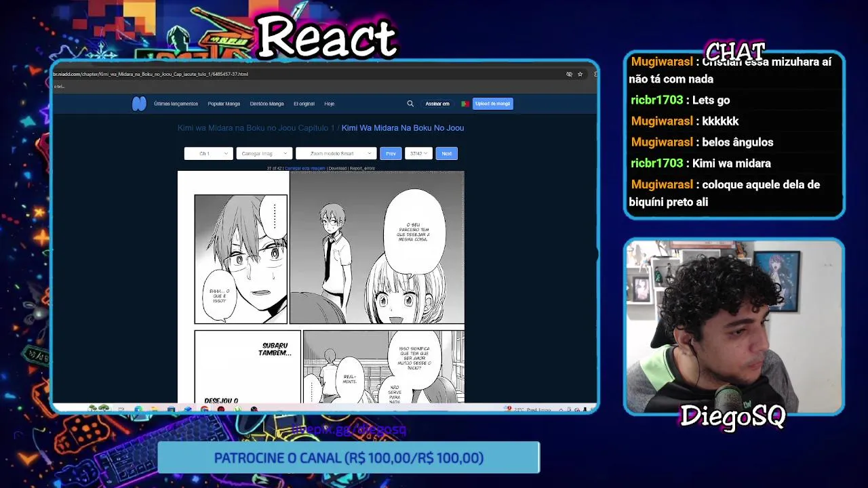
Task: Open the site search magnifier icon
Action: (x=410, y=104)
